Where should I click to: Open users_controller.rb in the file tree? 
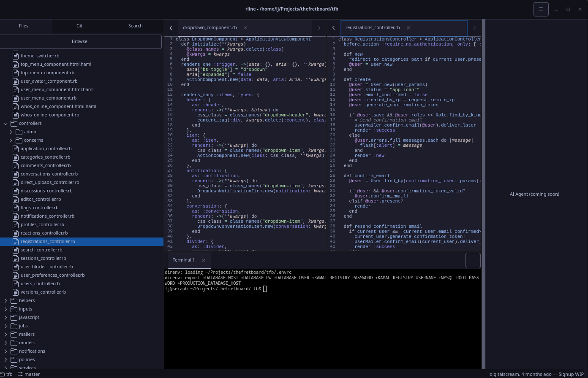point(40,283)
